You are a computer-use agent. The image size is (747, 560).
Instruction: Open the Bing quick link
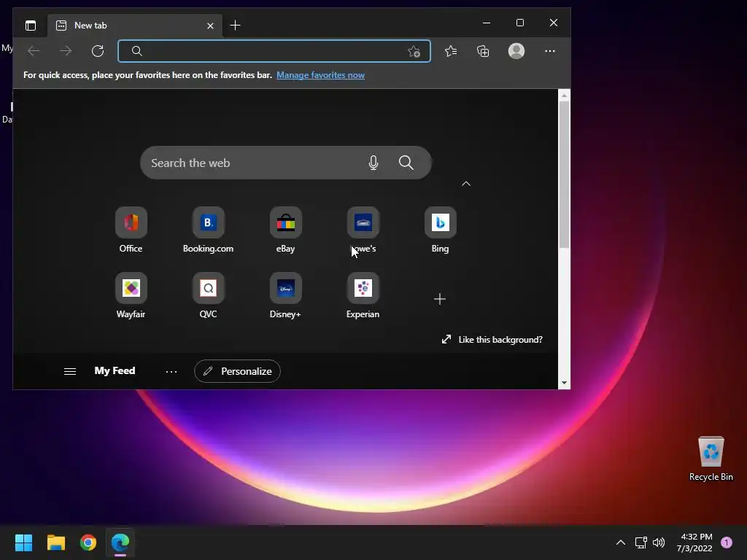(x=440, y=230)
